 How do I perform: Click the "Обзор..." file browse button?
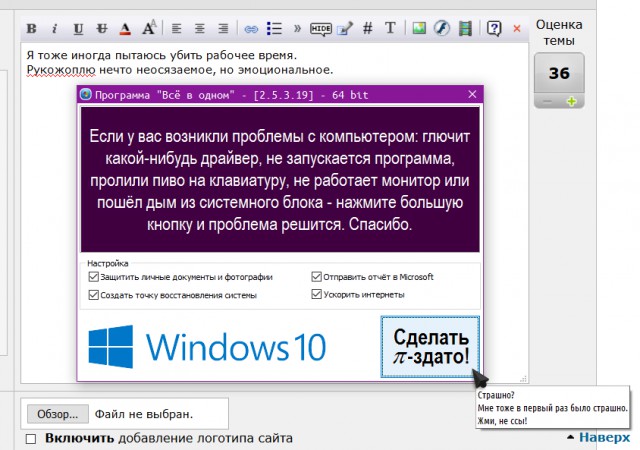(58, 414)
